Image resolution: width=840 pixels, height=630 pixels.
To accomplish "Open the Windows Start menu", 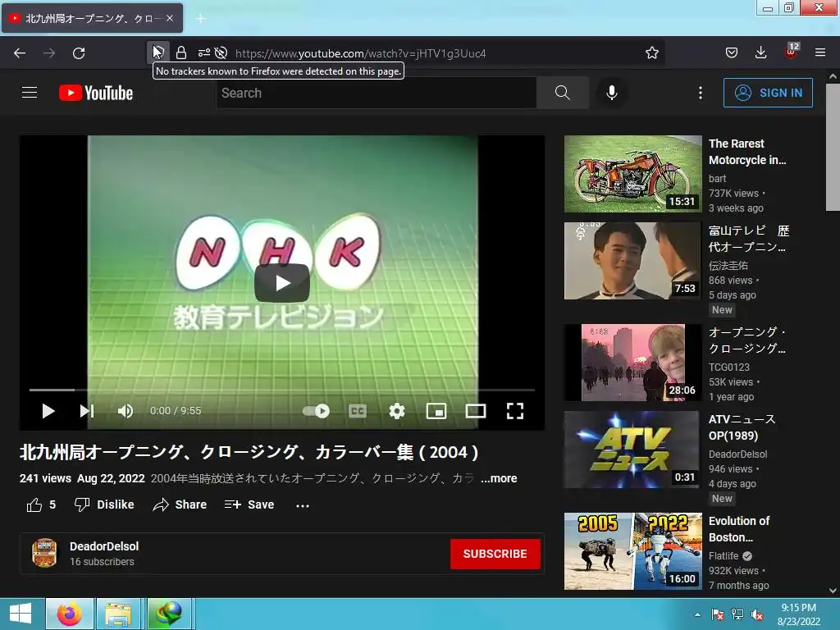I will [21, 614].
